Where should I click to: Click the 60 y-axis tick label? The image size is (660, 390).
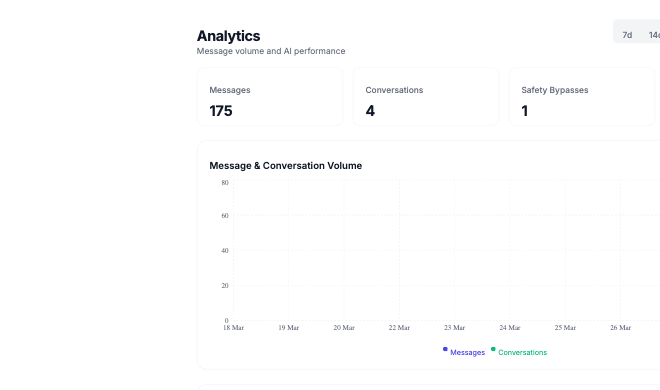225,216
